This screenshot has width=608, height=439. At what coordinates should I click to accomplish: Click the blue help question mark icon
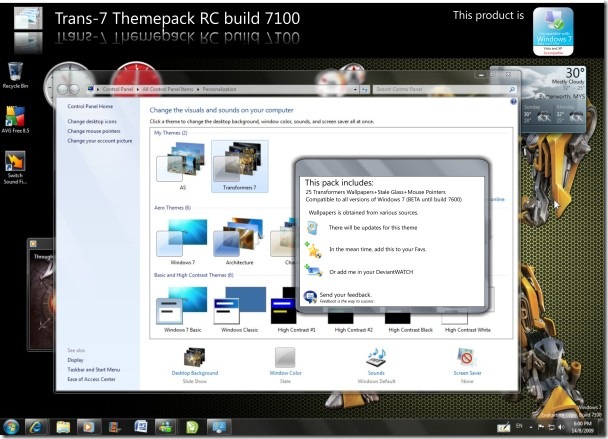point(513,102)
